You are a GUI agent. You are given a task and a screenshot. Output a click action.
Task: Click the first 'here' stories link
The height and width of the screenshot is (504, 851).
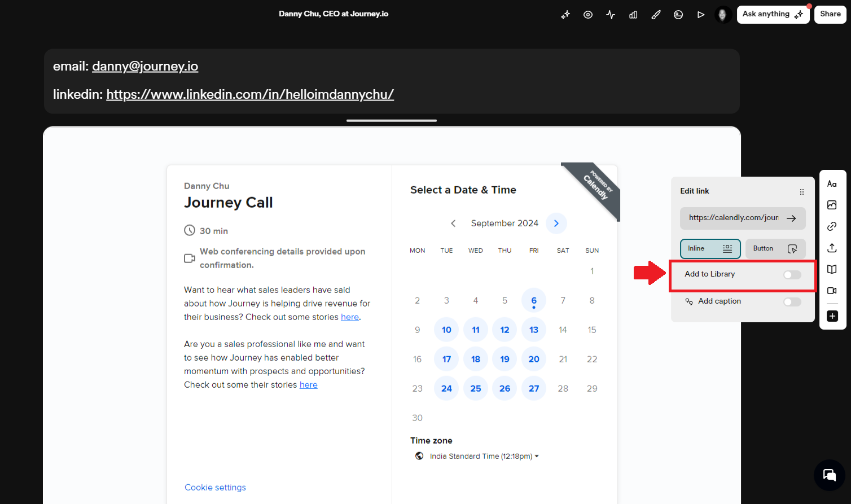point(350,317)
